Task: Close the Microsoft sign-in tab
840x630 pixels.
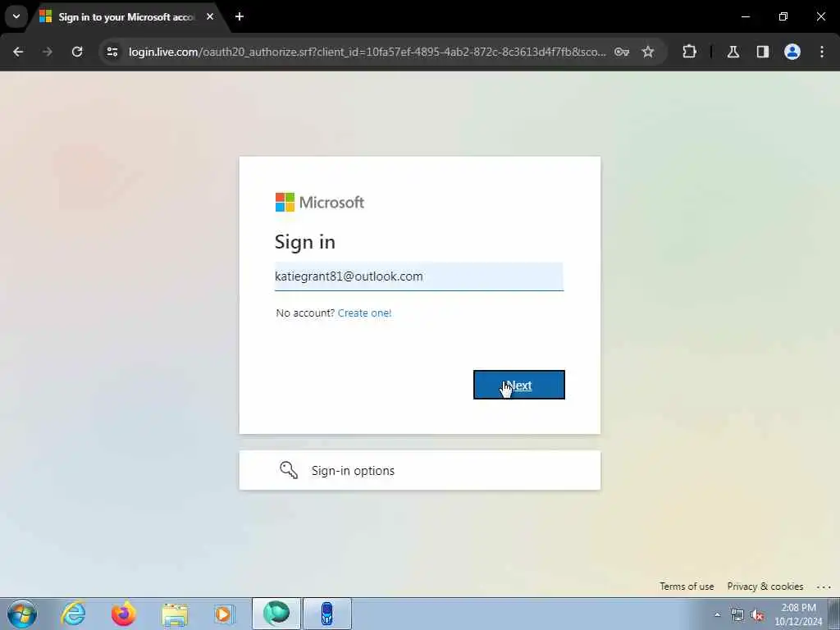Action: tap(210, 16)
